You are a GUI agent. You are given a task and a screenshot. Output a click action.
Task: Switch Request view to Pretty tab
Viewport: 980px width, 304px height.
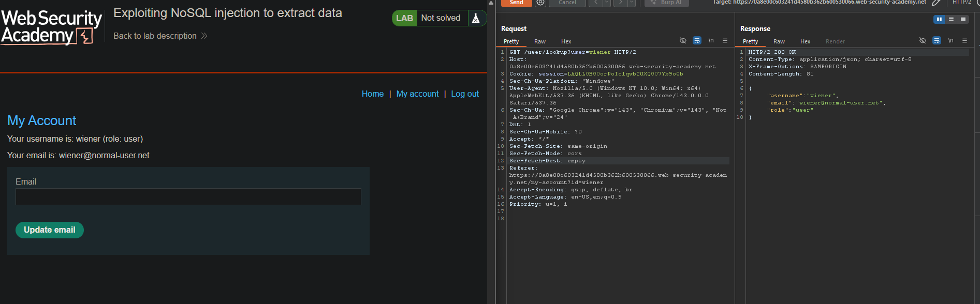click(x=511, y=41)
